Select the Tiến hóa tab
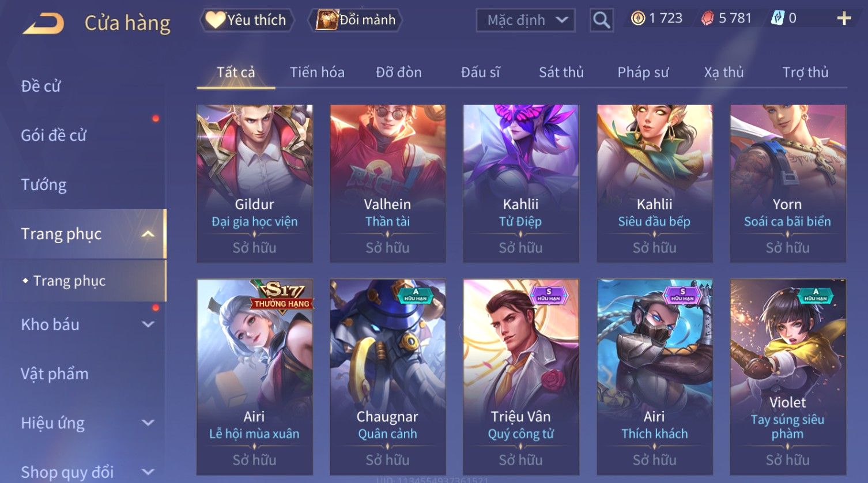 click(x=317, y=72)
